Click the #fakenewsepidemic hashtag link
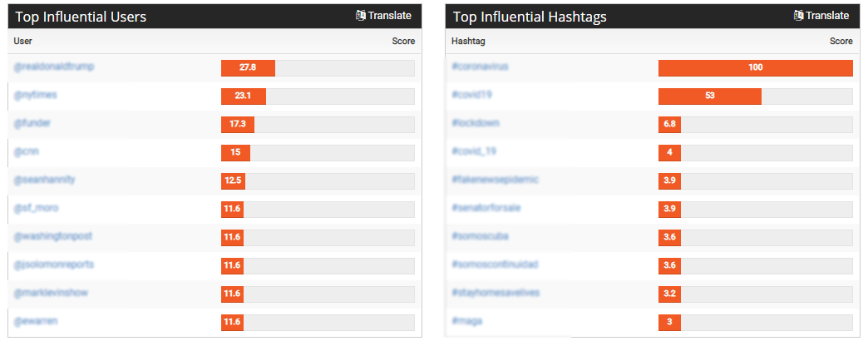Screen dimensions: 868x346 (495, 180)
